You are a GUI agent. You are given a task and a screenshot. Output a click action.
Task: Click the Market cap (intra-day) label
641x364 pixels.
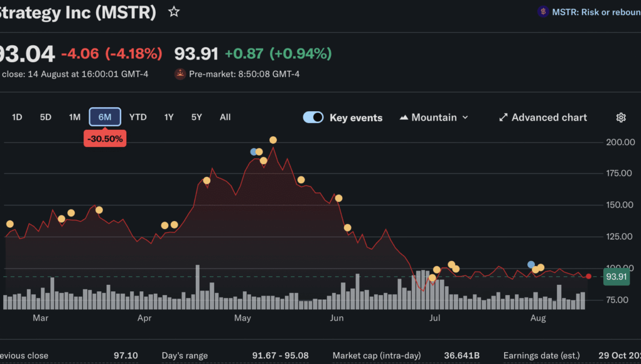click(x=377, y=355)
